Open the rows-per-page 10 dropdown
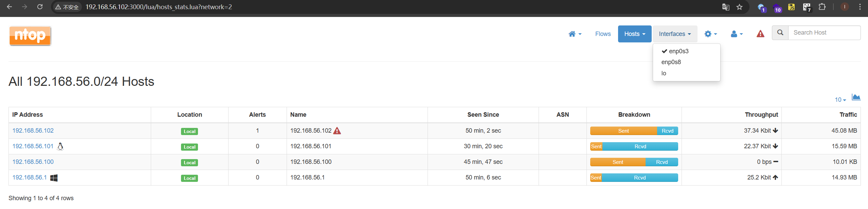This screenshot has height=209, width=868. pyautogui.click(x=840, y=100)
